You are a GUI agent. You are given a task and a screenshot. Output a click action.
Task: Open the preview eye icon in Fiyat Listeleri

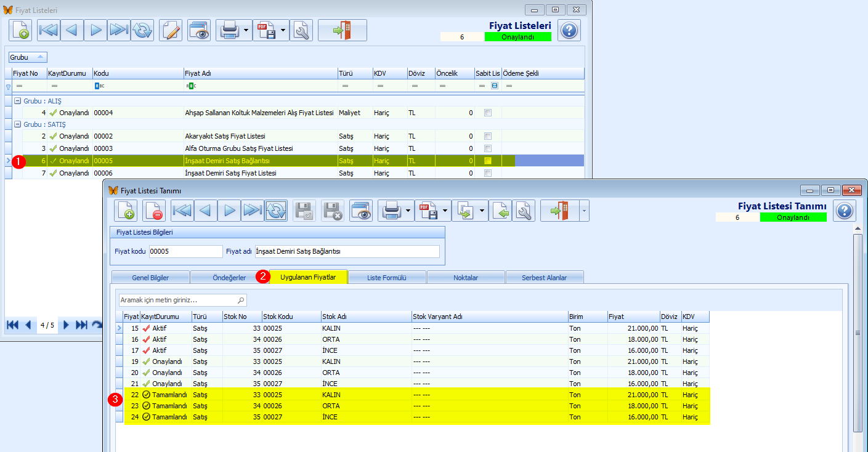[199, 30]
